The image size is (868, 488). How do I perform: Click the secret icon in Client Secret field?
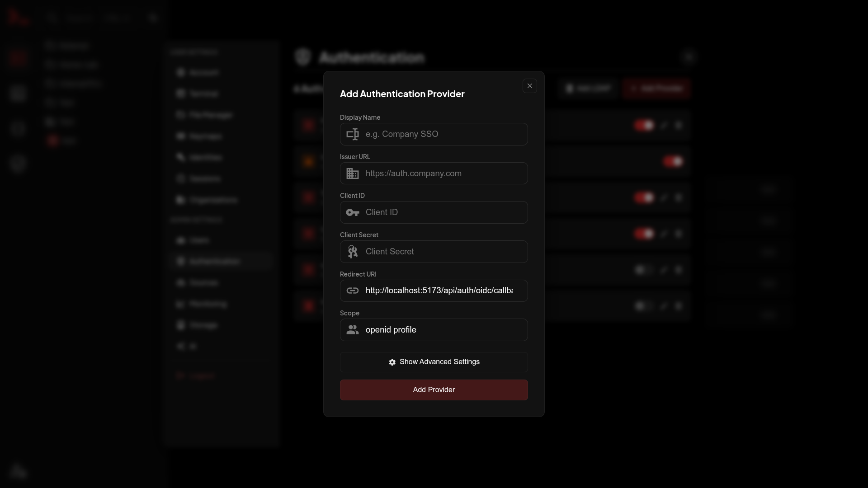tap(353, 252)
